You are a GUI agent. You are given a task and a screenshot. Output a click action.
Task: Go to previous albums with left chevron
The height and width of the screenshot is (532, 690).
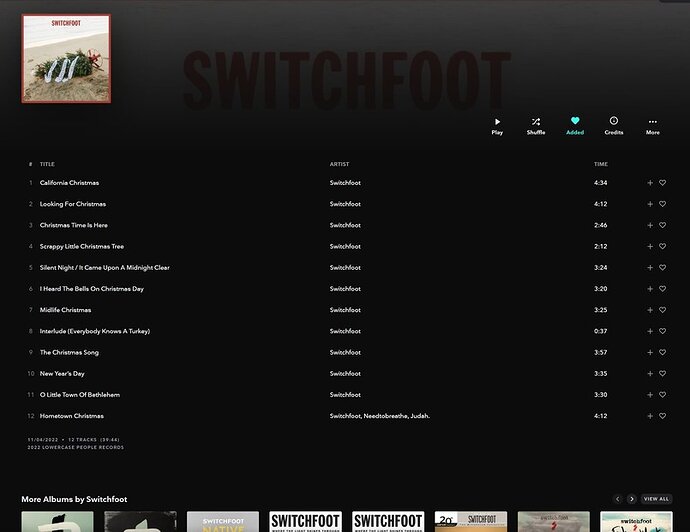(617, 499)
